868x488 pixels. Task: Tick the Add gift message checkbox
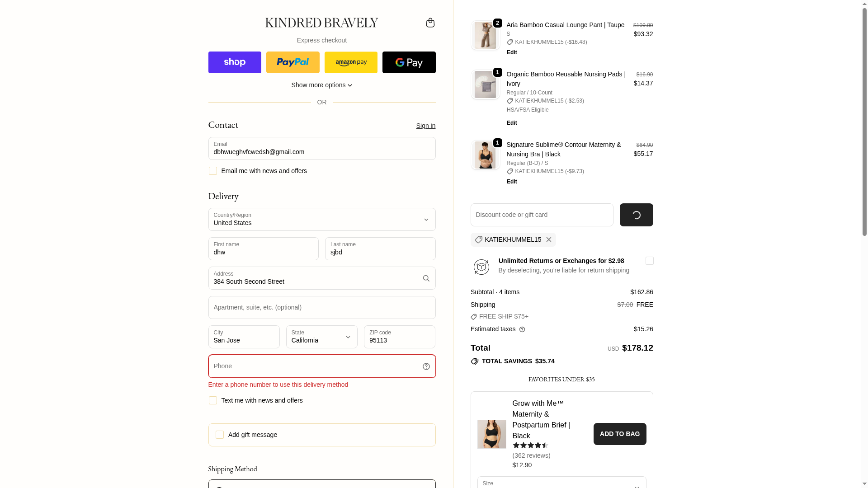click(x=220, y=435)
